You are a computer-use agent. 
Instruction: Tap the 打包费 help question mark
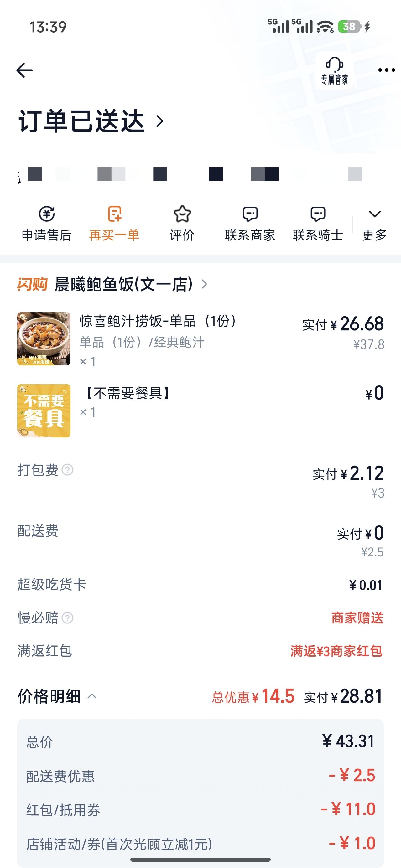pos(67,470)
